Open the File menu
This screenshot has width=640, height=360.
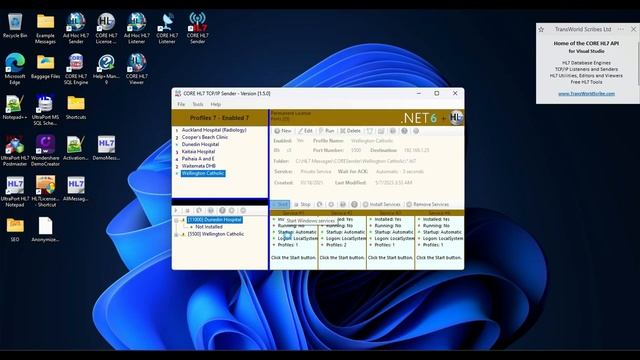click(x=181, y=104)
